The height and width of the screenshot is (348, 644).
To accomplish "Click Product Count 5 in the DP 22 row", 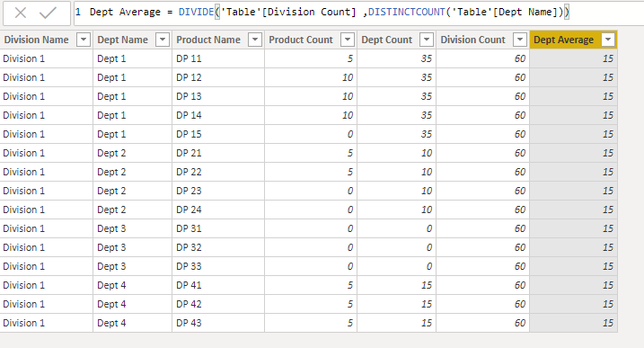I will (311, 172).
